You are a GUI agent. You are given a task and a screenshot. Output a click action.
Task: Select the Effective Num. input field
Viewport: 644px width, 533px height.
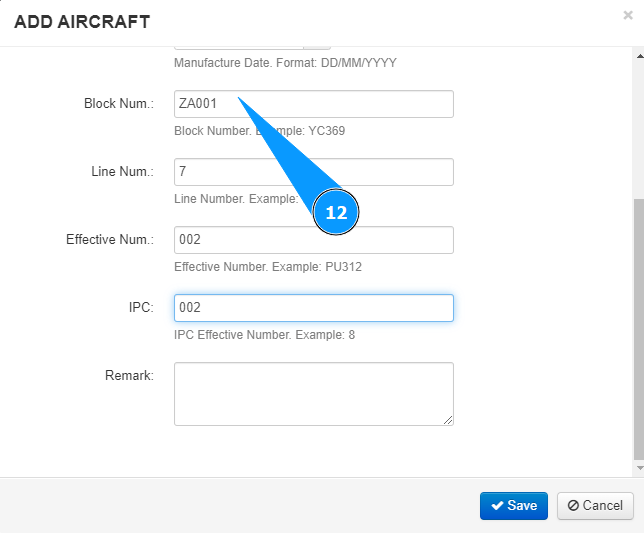tap(313, 240)
